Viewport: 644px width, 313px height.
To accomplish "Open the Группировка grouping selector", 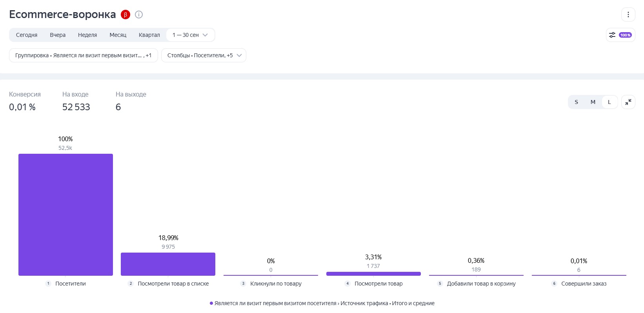I will [83, 55].
